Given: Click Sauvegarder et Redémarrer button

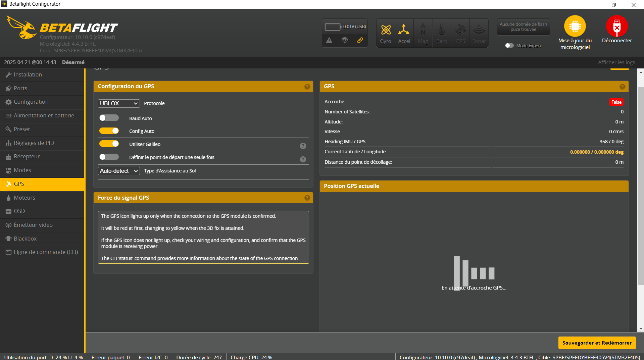Looking at the screenshot, I should (597, 343).
